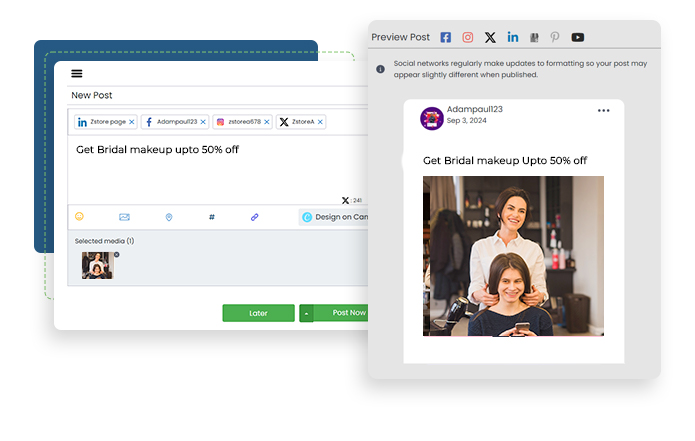Insert an emoji into the post
This screenshot has width=695, height=441.
tap(80, 216)
